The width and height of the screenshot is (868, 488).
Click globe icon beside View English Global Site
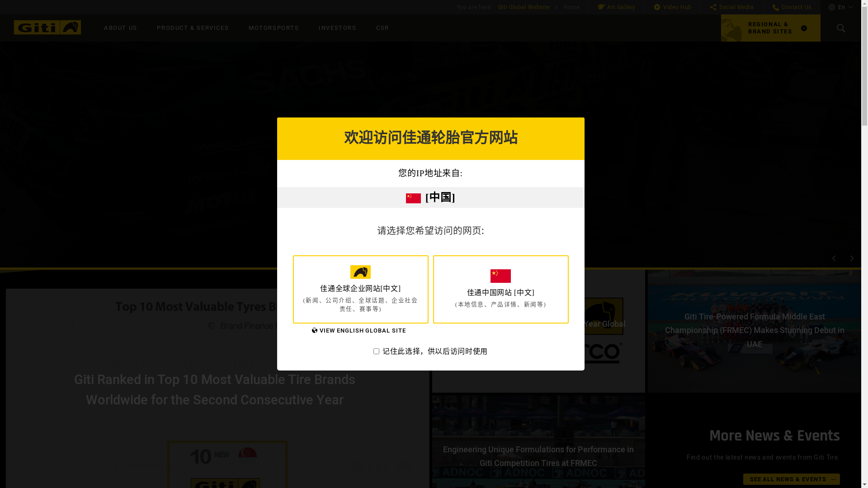click(315, 331)
